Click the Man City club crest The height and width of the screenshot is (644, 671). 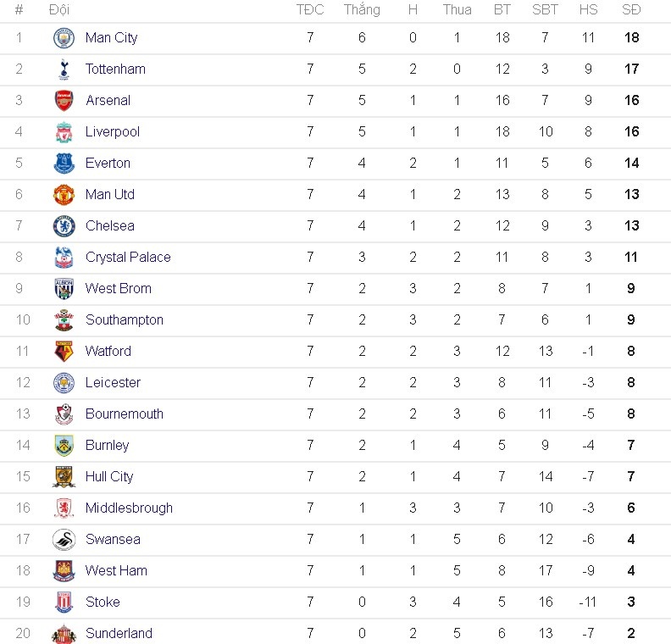click(64, 38)
